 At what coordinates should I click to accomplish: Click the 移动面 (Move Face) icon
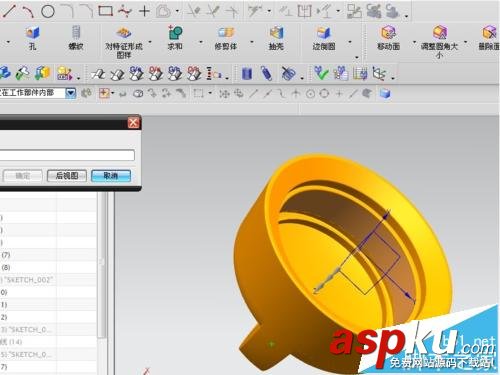pyautogui.click(x=388, y=33)
